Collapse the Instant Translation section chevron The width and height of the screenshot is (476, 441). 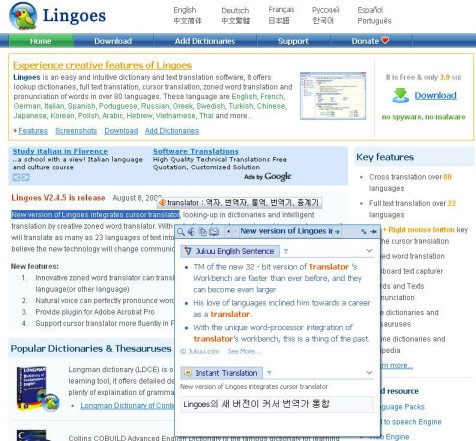(x=369, y=372)
